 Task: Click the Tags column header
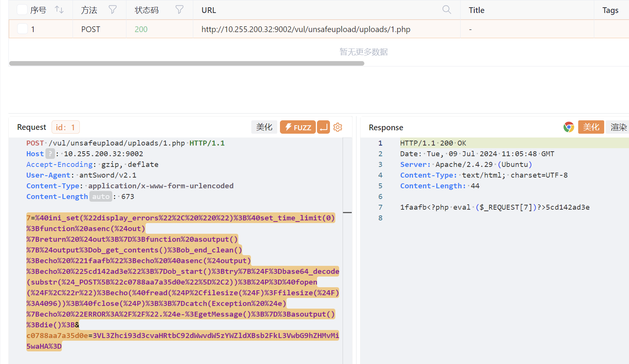(610, 10)
